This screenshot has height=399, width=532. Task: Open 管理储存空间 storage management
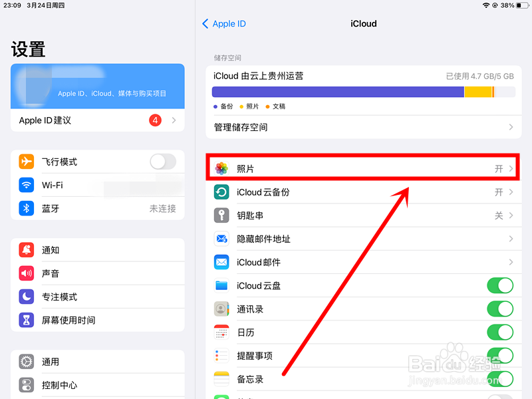364,127
